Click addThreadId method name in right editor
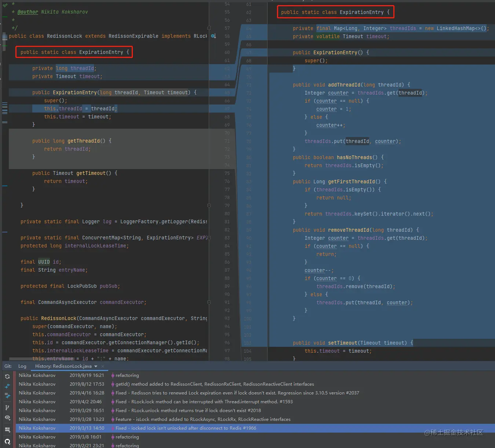This screenshot has width=495, height=448. (x=344, y=85)
